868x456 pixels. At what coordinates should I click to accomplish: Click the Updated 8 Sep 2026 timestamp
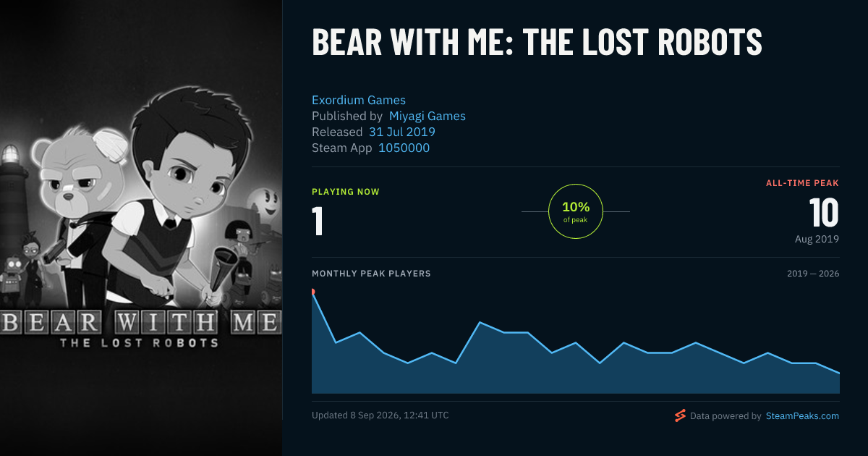[x=380, y=415]
